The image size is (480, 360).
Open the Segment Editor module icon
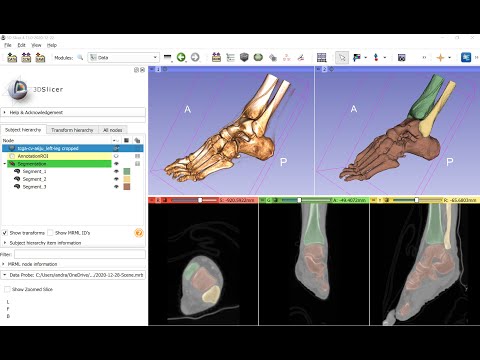click(x=301, y=58)
